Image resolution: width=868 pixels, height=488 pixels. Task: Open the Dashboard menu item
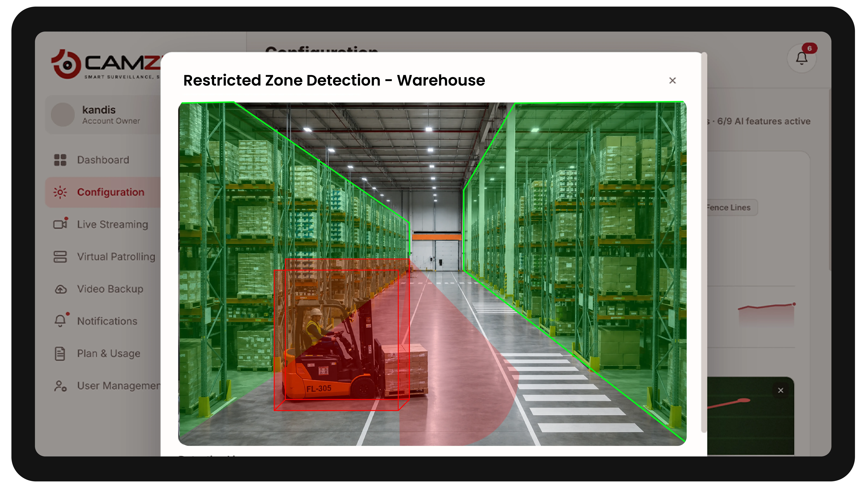pyautogui.click(x=103, y=160)
